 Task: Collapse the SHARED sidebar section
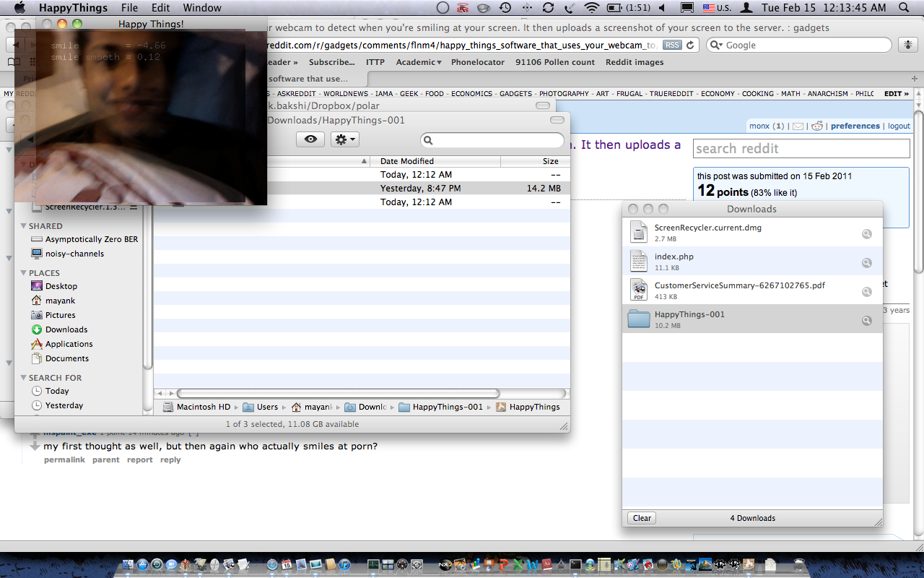coord(23,226)
